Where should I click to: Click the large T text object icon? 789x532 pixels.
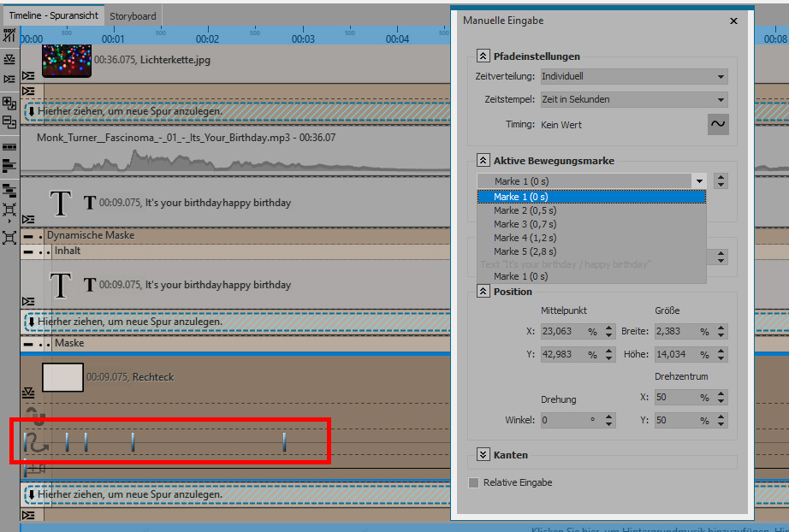pos(60,204)
